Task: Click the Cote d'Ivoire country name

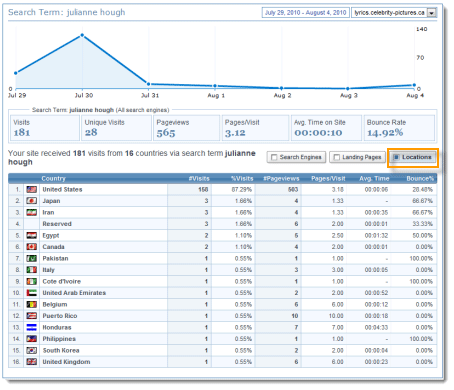Action: click(62, 282)
